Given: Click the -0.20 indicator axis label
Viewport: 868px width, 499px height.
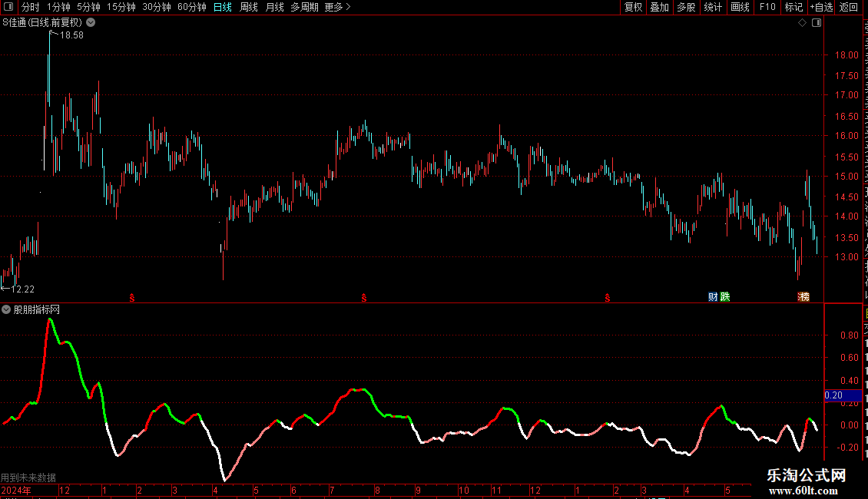Looking at the screenshot, I should [x=847, y=448].
